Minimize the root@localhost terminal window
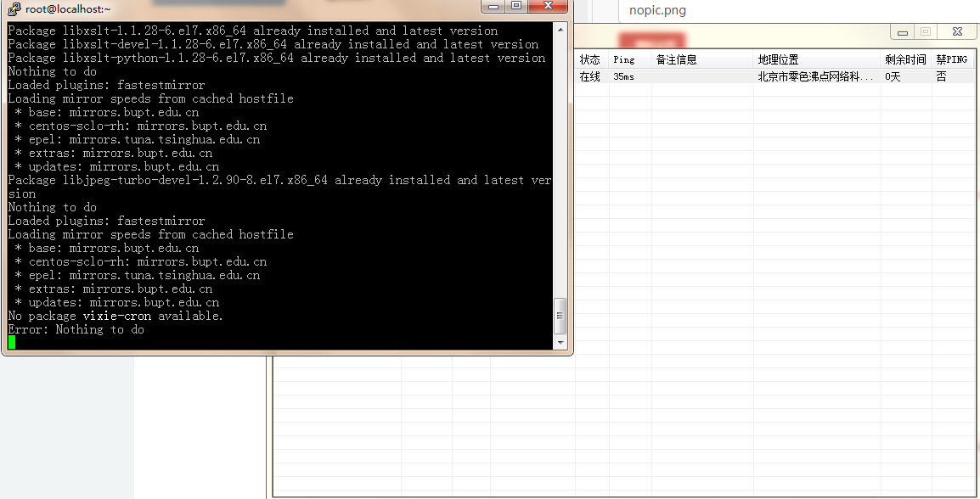Image resolution: width=980 pixels, height=499 pixels. click(493, 6)
